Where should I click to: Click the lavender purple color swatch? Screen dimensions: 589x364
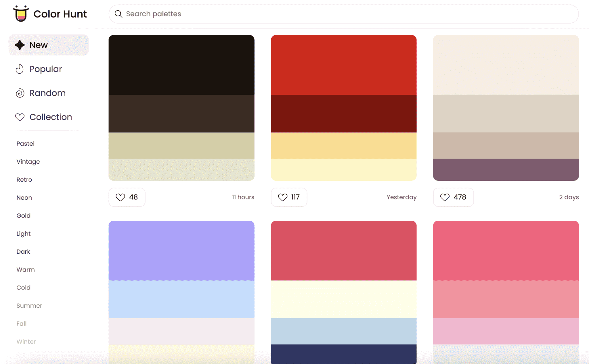coord(181,251)
